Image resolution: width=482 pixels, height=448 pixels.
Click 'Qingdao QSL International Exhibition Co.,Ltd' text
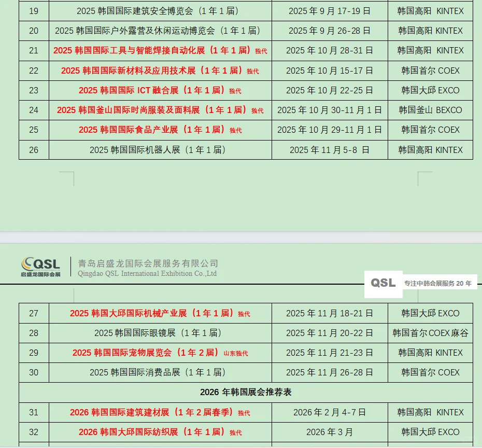[147, 273]
